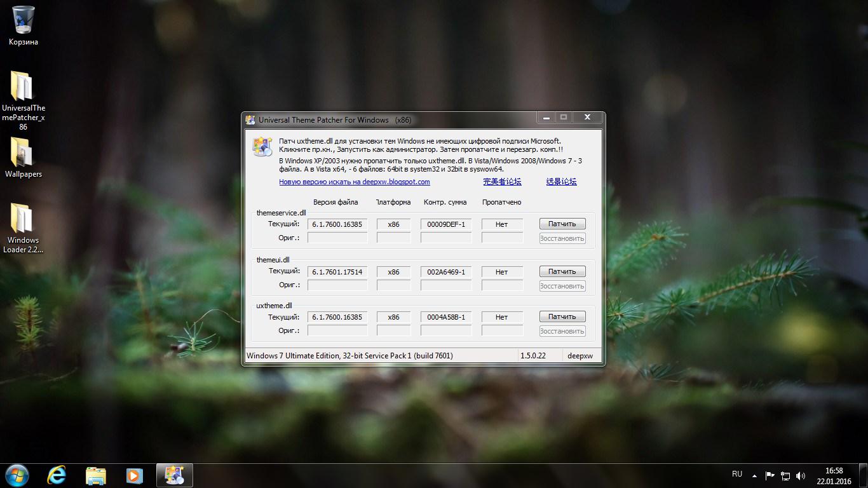Screen dimensions: 868x488
Task: Open the deepxw.blogspot.com new version link
Action: pyautogui.click(x=355, y=182)
